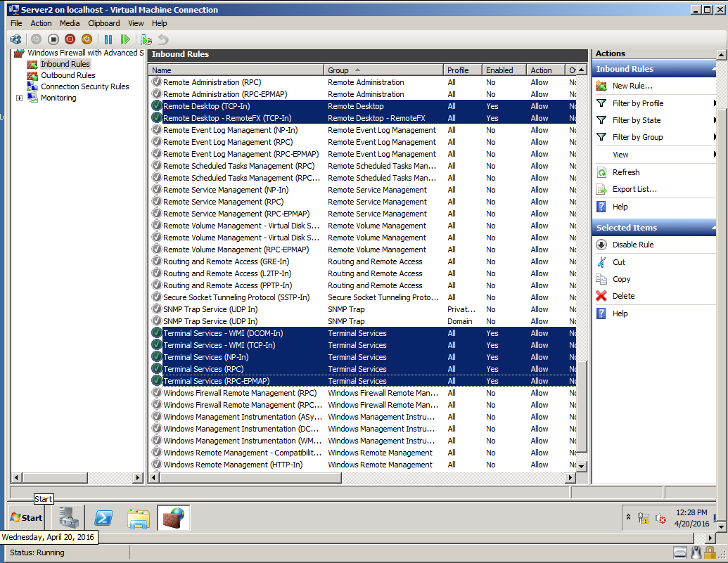Sort by the Profile column header
This screenshot has height=563, width=728.
pos(463,70)
